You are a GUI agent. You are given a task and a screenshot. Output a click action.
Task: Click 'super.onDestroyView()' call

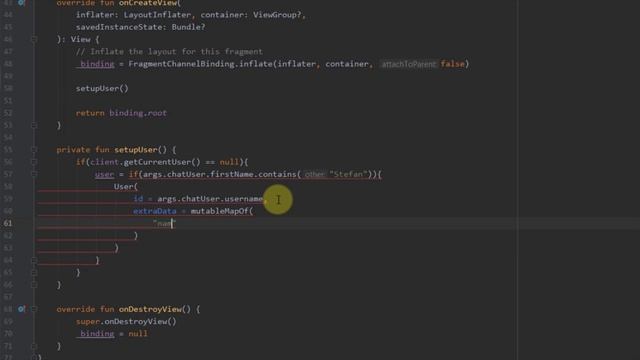(126, 322)
